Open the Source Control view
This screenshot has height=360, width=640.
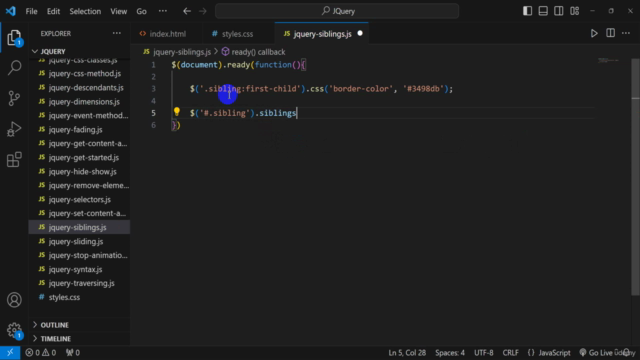[14, 98]
